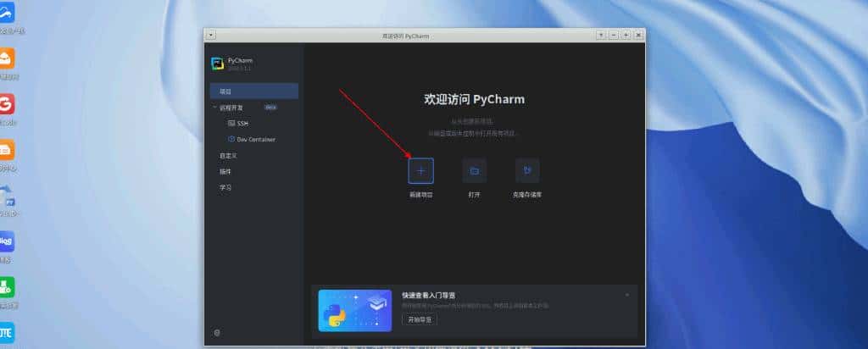The width and height of the screenshot is (868, 349).
Task: Open window menu at title bar left
Action: click(210, 36)
